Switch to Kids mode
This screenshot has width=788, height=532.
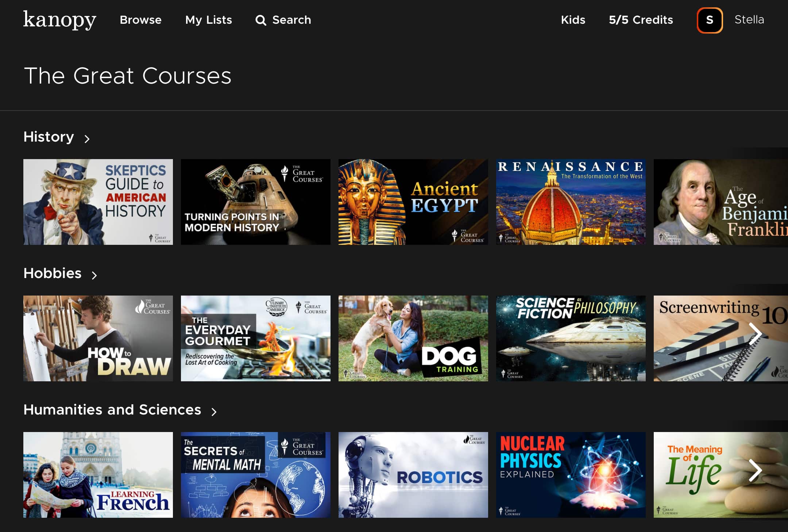point(573,20)
